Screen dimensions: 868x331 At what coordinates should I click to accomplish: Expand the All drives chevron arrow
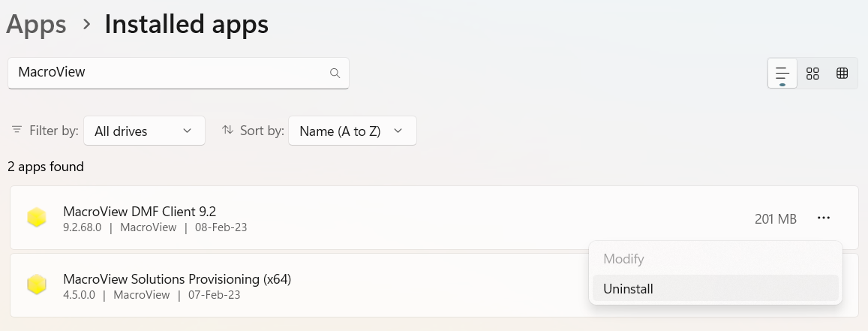point(187,131)
